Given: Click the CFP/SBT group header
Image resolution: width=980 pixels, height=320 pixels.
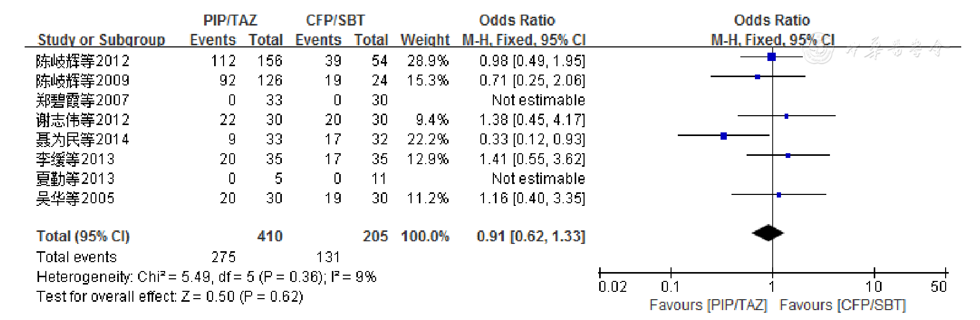Looking at the screenshot, I should click(x=335, y=20).
